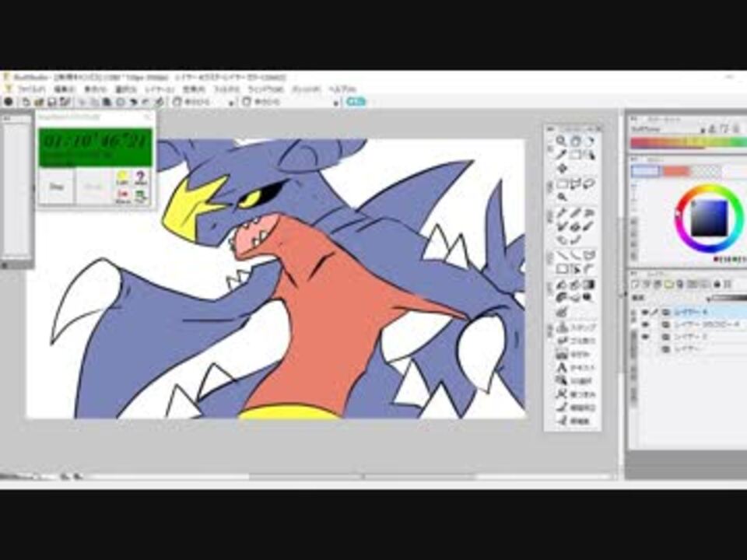747x560 pixels.
Task: Open the first toolbar dropdown arrow
Action: pyautogui.click(x=232, y=103)
